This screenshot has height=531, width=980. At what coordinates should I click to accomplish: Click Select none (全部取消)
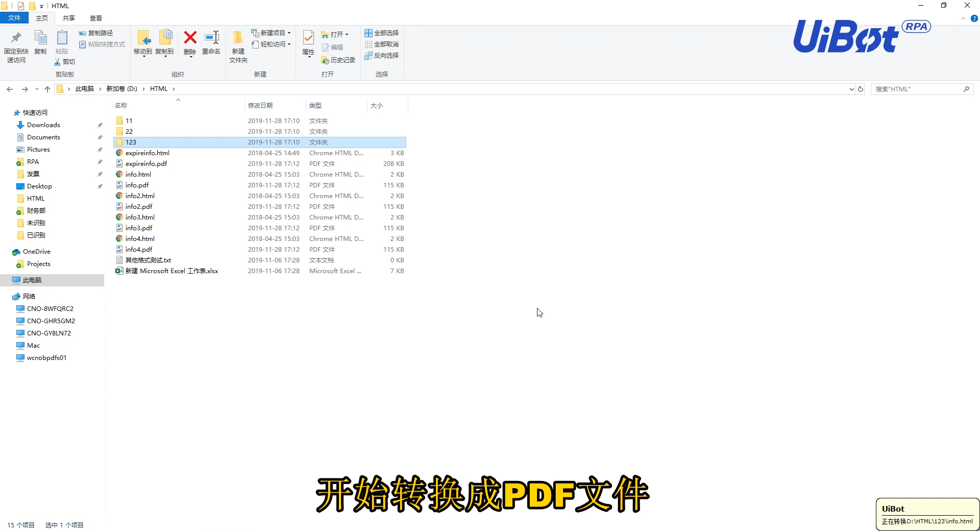pos(381,44)
